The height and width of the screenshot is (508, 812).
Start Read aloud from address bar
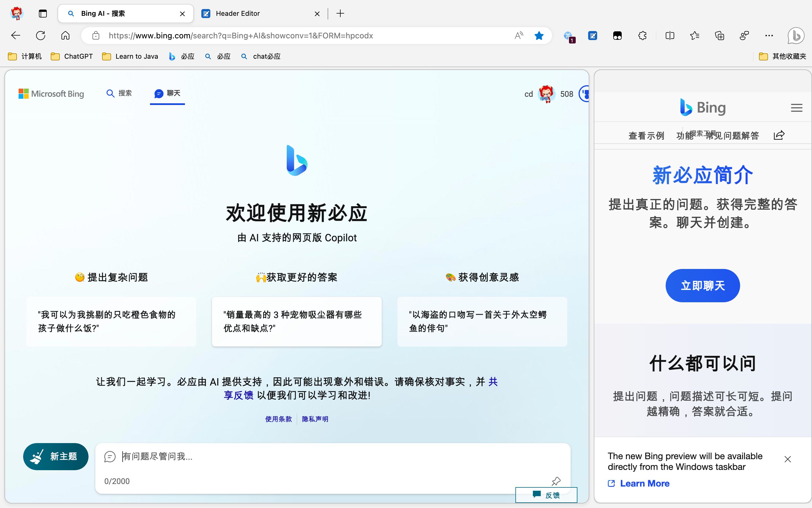pos(519,35)
